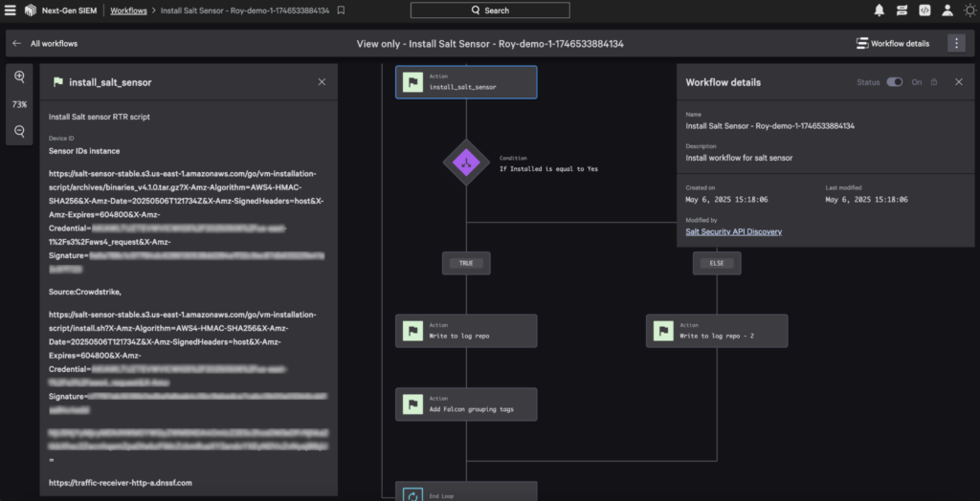Zoom in on the workflow canvas
The image size is (980, 501).
point(19,76)
